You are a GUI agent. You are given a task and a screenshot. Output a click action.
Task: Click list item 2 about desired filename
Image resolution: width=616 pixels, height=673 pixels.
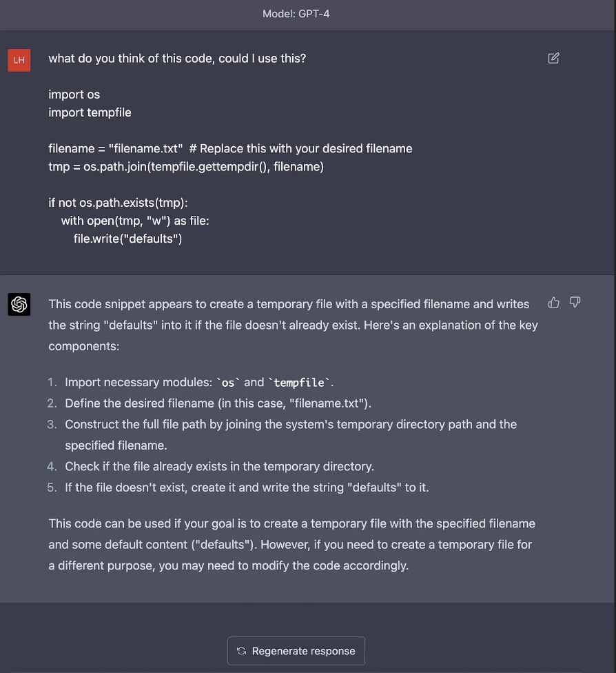tap(218, 403)
